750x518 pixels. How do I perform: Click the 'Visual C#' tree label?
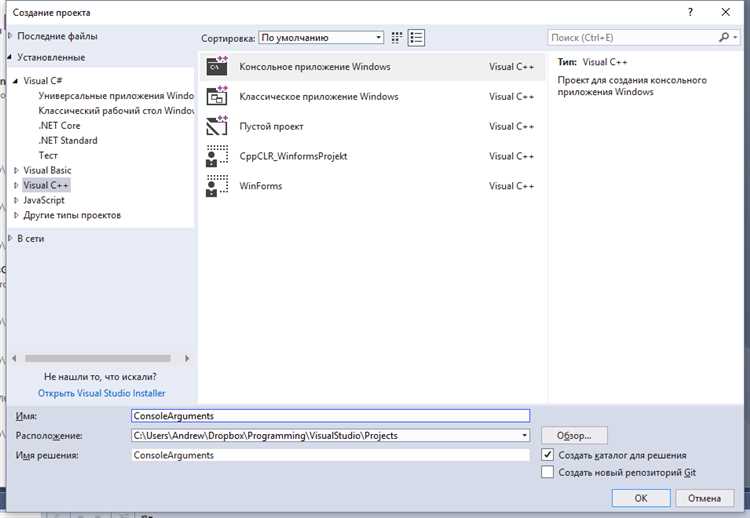click(x=43, y=80)
